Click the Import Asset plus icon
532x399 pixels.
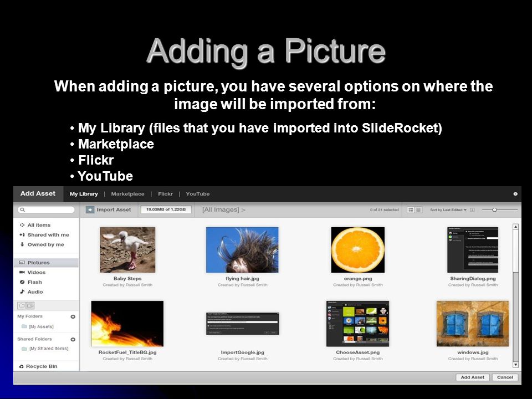click(90, 209)
